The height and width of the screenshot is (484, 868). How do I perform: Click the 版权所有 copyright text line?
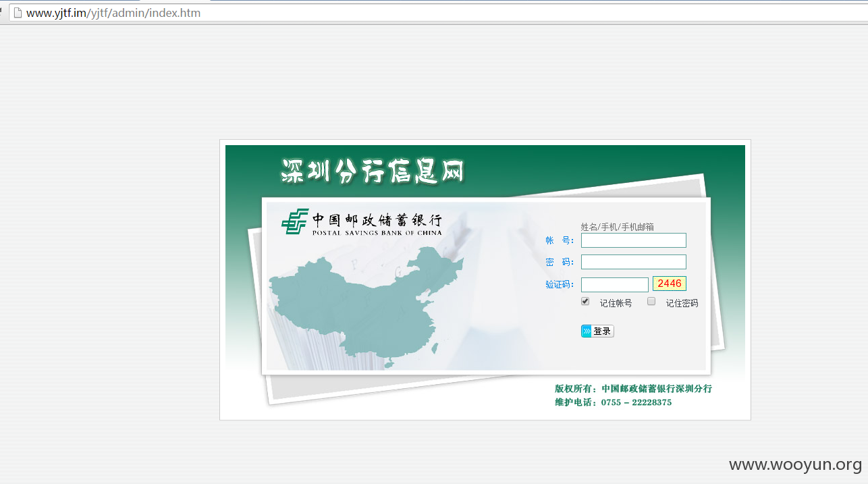click(x=633, y=389)
